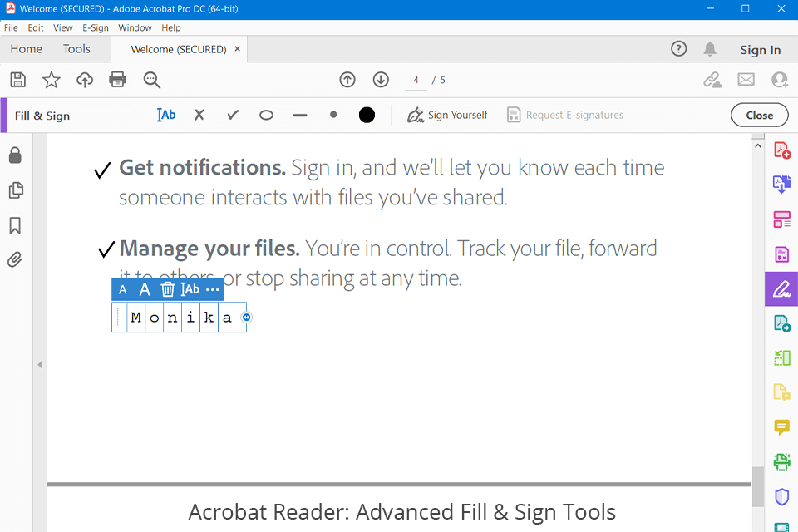Switch to the Home tab
This screenshot has width=798, height=532.
point(26,49)
